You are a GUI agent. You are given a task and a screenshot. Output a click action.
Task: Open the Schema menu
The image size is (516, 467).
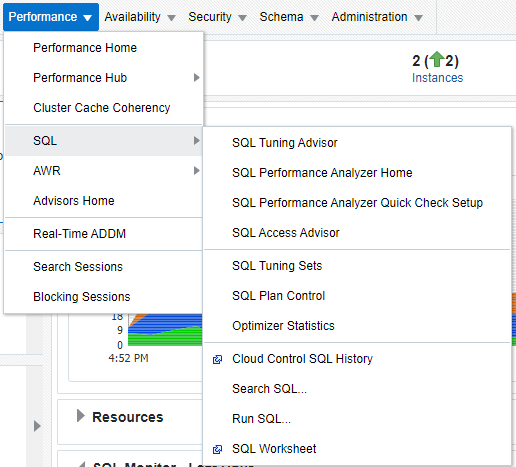coord(289,17)
